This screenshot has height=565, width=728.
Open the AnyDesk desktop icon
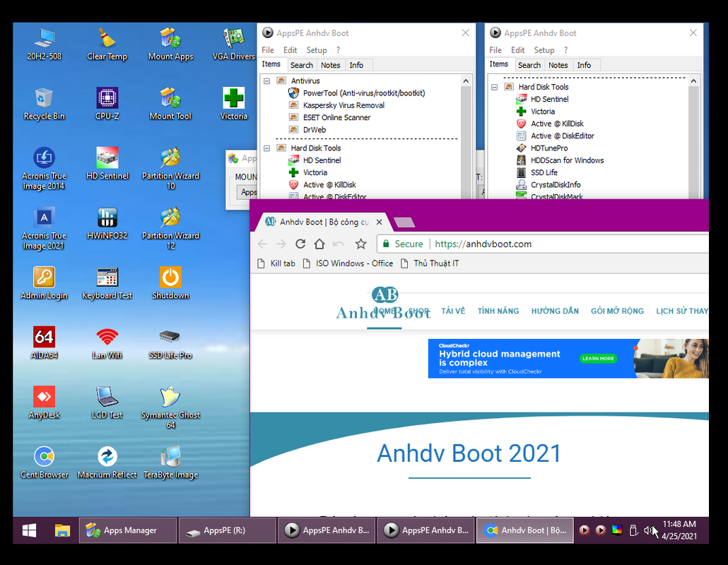(x=44, y=403)
